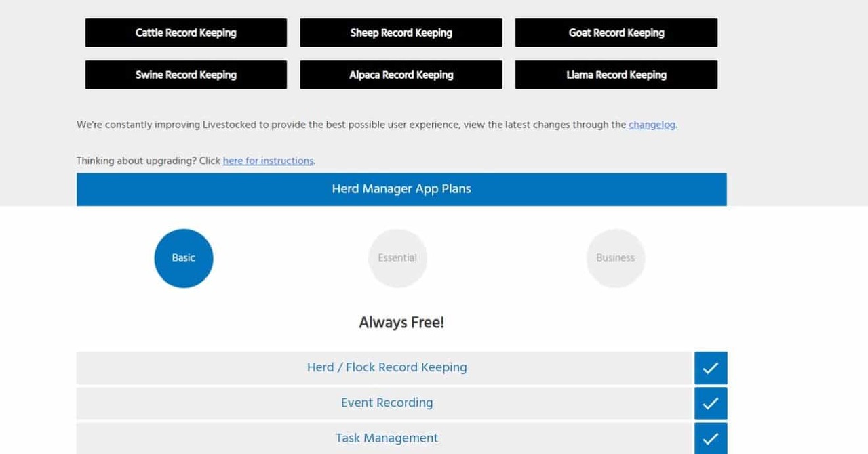This screenshot has height=454, width=868.
Task: Click the 'Always Free!' heading
Action: click(x=401, y=323)
